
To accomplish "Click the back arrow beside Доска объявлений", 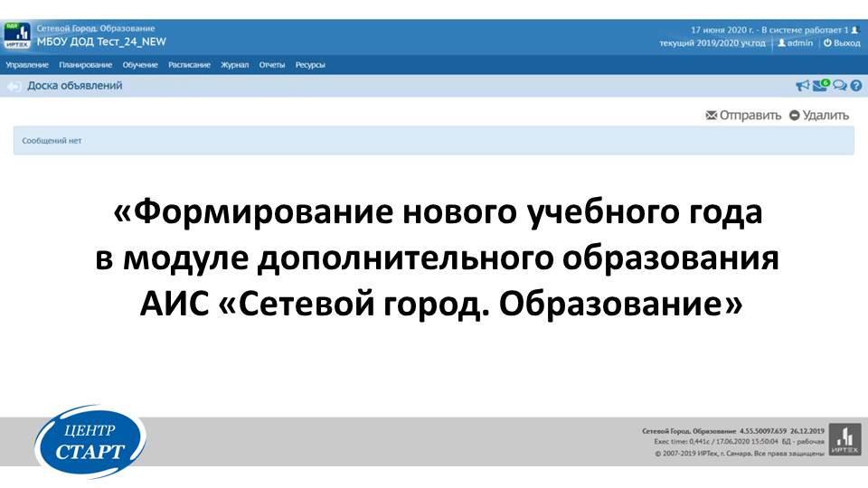I will tap(14, 87).
